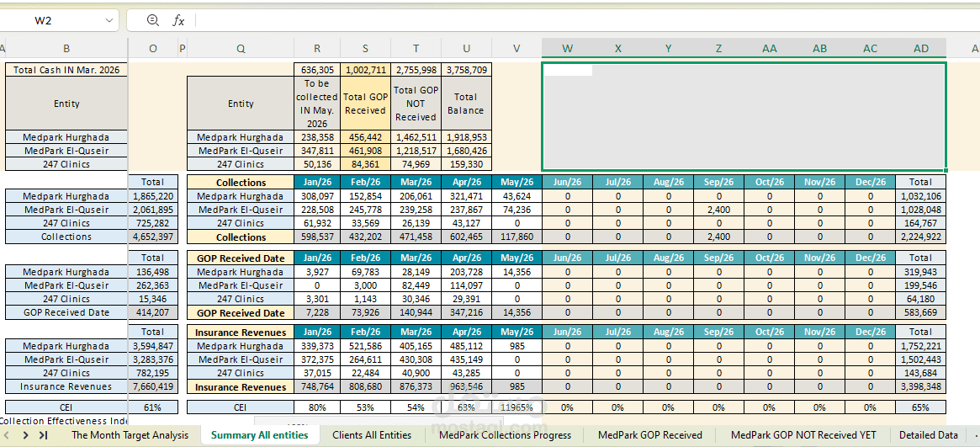Open the MedPark GOP Received sheet
The height and width of the screenshot is (447, 980).
tap(650, 435)
